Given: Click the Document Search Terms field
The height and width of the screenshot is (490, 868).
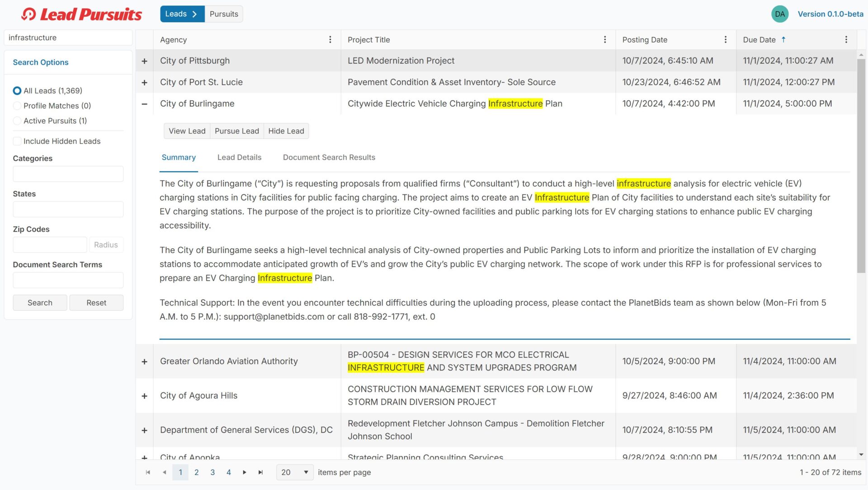Looking at the screenshot, I should [x=68, y=280].
